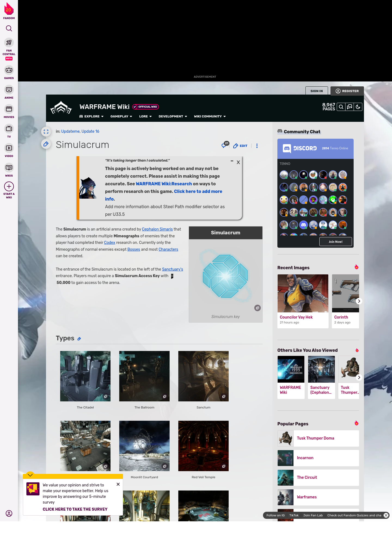Click the Start a Wiki plus icon
The width and height of the screenshot is (392, 545).
pos(9,186)
